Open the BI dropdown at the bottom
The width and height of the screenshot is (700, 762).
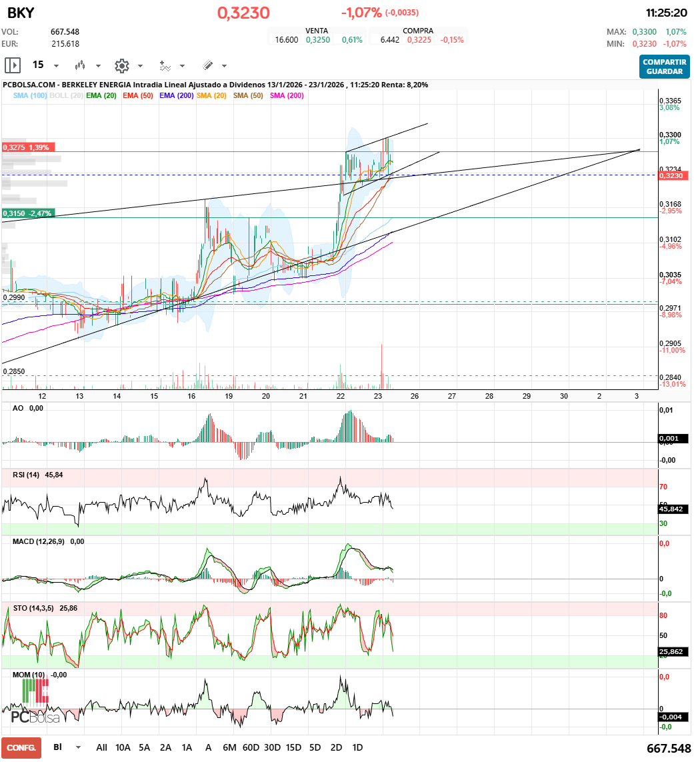[79, 747]
